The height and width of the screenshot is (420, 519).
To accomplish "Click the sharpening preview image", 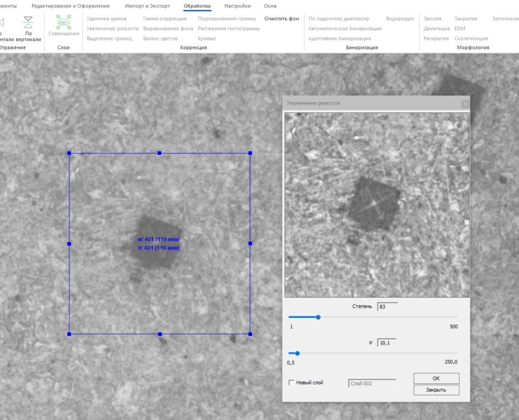I will click(x=377, y=205).
